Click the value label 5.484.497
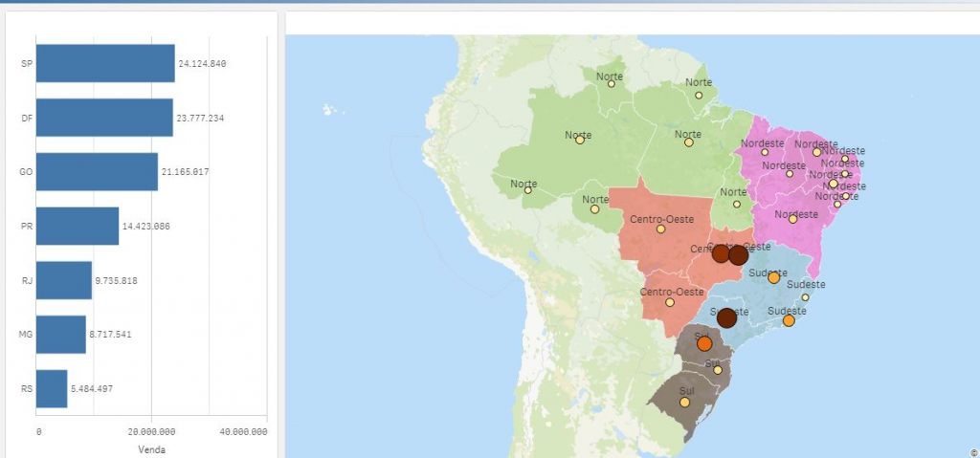The height and width of the screenshot is (458, 980). 92,388
